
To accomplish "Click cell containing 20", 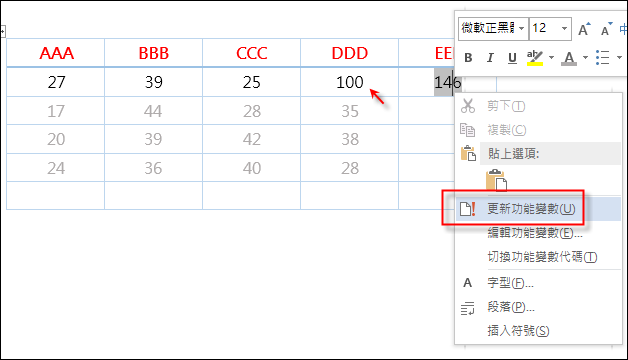I will tap(56, 139).
